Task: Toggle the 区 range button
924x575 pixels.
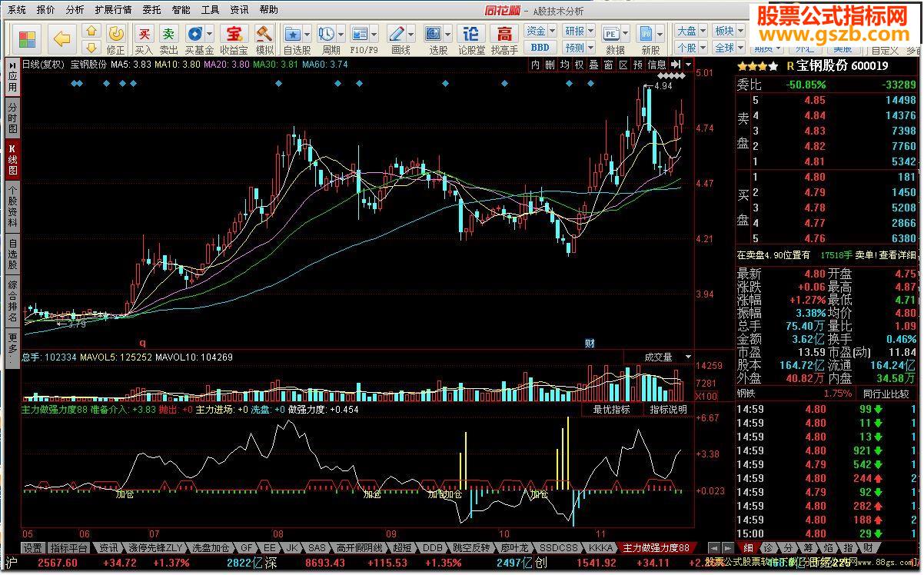Action: (623, 65)
